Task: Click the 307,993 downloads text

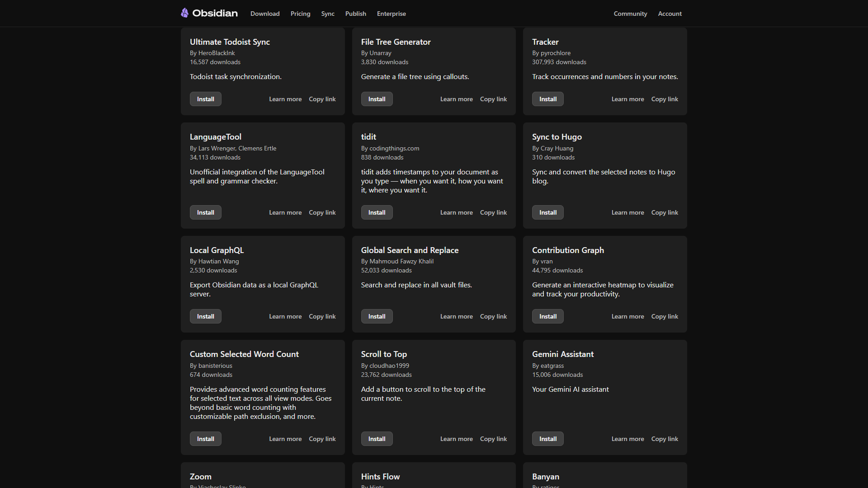Action: coord(559,62)
